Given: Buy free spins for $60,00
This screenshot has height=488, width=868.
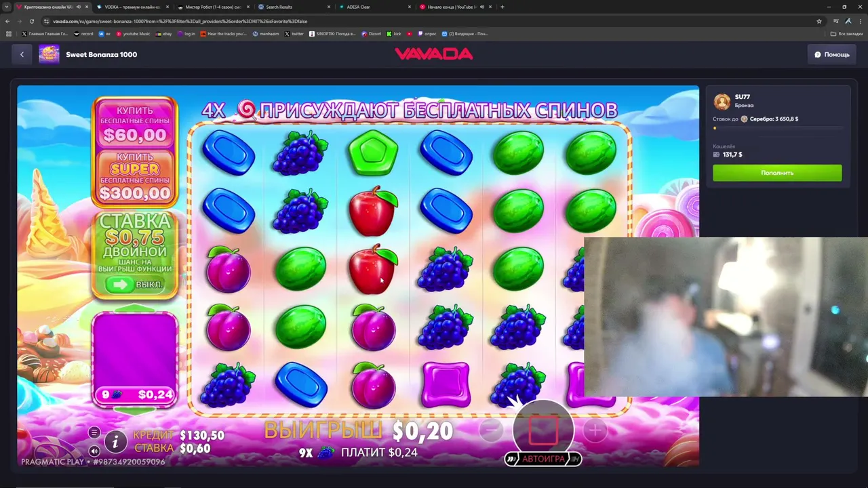Looking at the screenshot, I should [135, 124].
